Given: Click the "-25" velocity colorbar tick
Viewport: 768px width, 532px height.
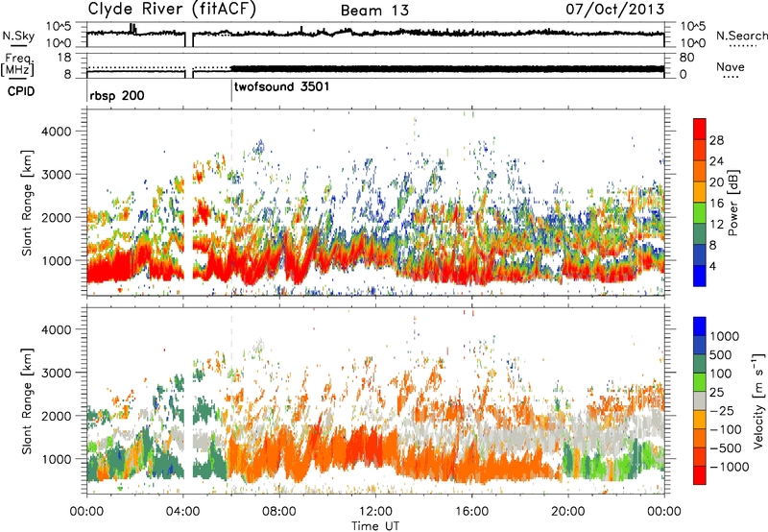Looking at the screenshot, I should coord(723,410).
